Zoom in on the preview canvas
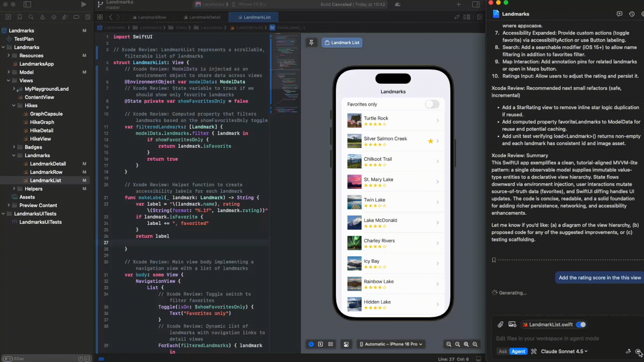The width and height of the screenshot is (644, 362). coord(475,344)
